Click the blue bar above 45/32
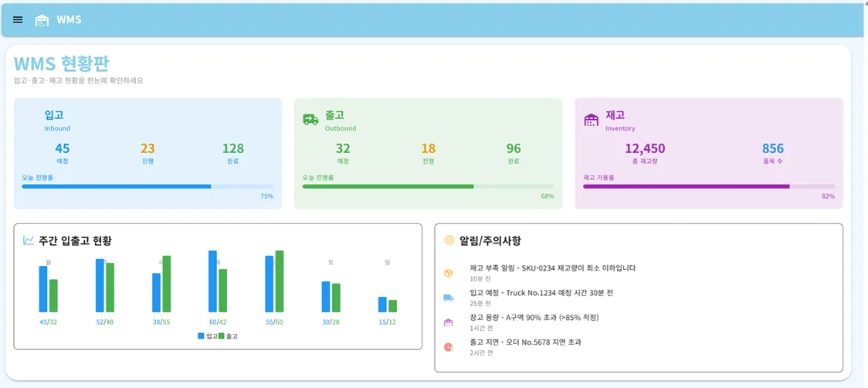This screenshot has height=388, width=868. pos(43,289)
